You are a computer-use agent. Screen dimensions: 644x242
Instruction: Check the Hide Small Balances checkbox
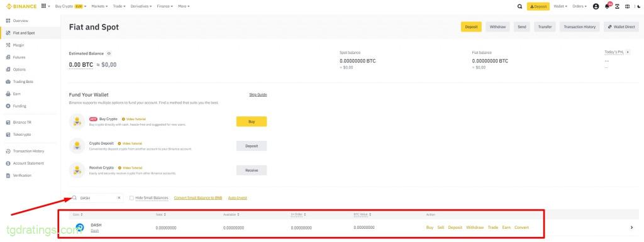click(131, 198)
